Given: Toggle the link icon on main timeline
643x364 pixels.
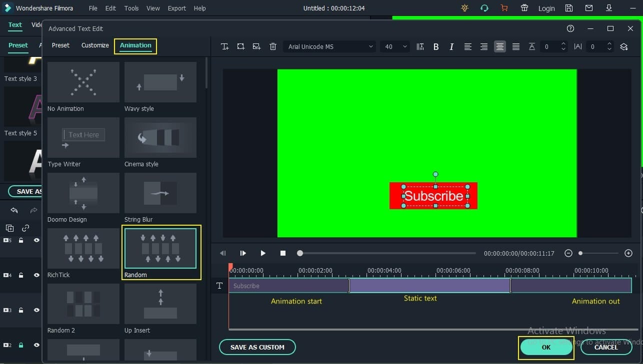Looking at the screenshot, I should (25, 228).
